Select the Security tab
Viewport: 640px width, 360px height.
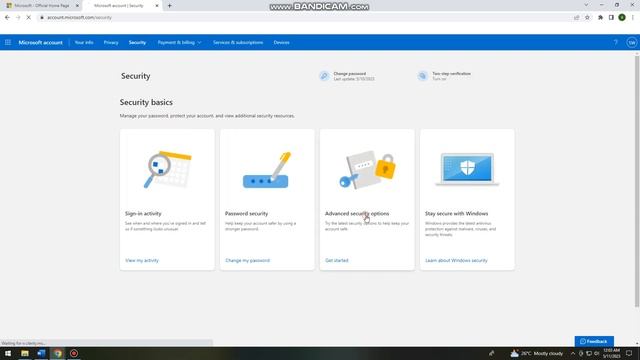(137, 42)
